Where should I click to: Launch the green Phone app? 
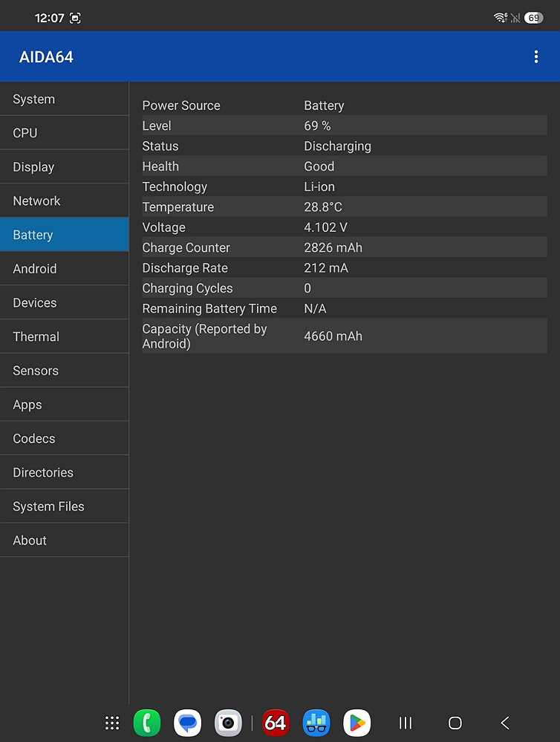pyautogui.click(x=147, y=723)
